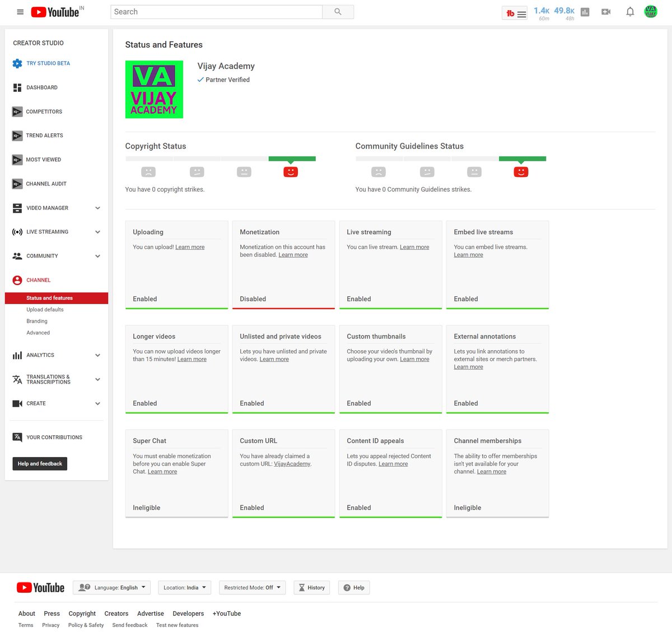672x642 pixels.
Task: Open Learn more under Super Chat
Action: [x=162, y=472]
